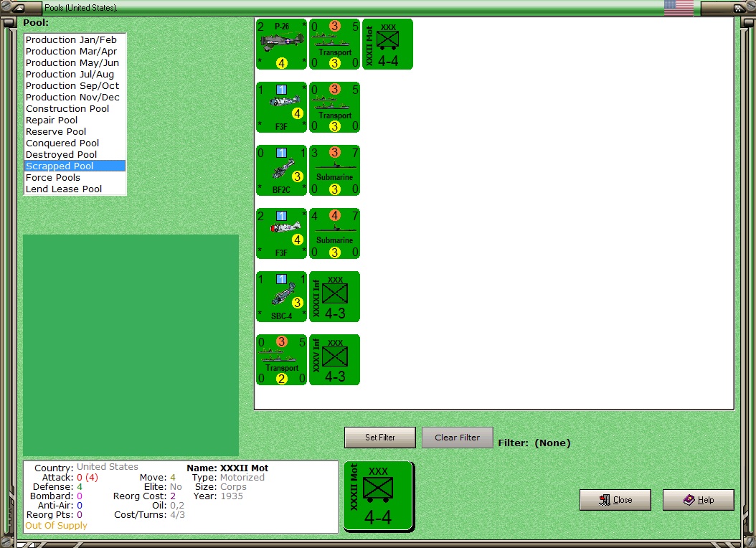This screenshot has width=756, height=548.
Task: Show the Repair Pool
Action: pyautogui.click(x=75, y=120)
